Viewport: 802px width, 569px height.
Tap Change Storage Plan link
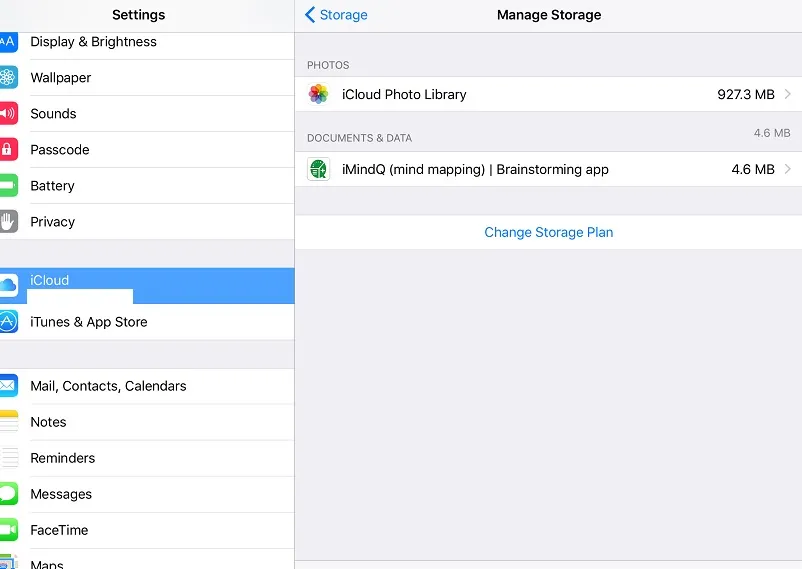(548, 232)
